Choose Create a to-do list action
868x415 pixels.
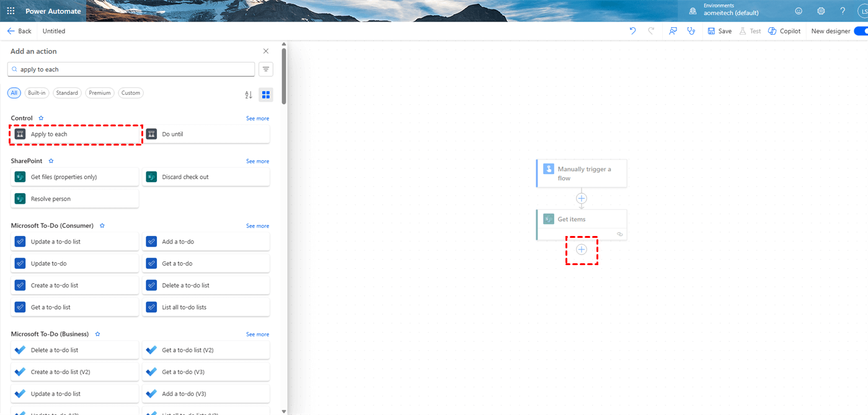coord(75,286)
